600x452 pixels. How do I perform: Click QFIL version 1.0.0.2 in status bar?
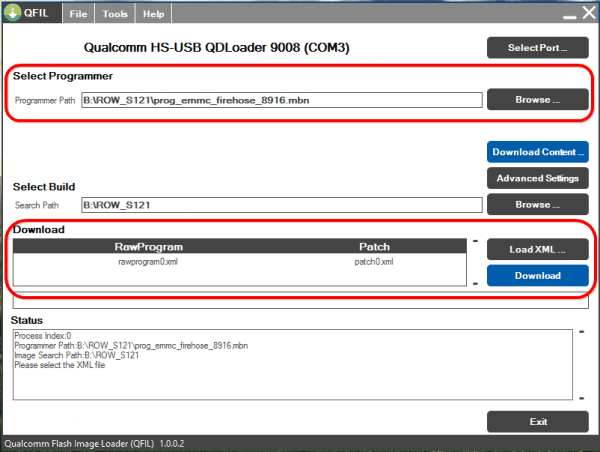[x=172, y=444]
